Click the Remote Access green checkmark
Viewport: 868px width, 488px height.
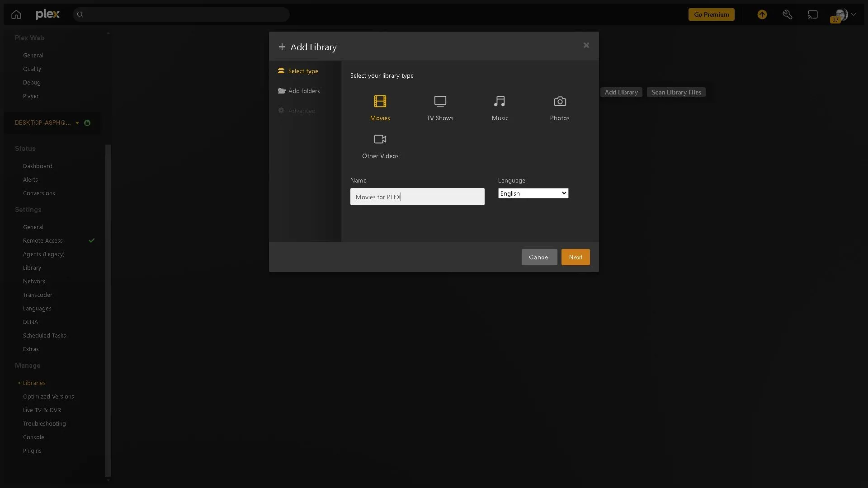(x=92, y=240)
